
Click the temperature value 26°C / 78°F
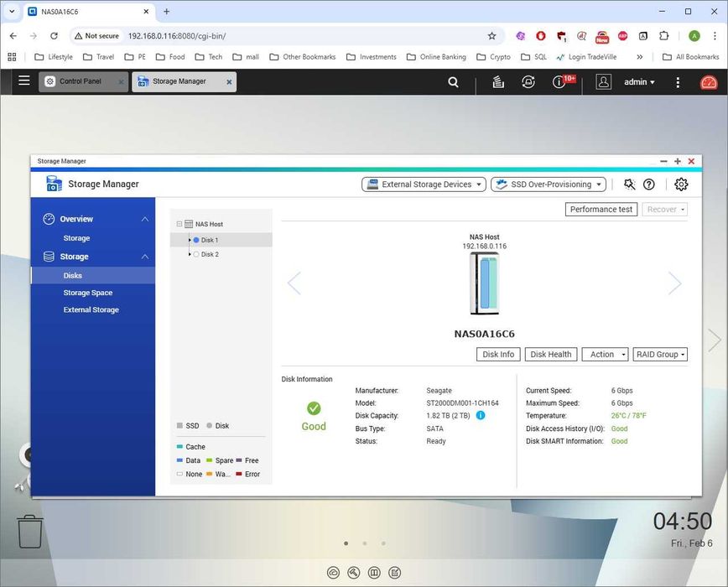tap(629, 416)
